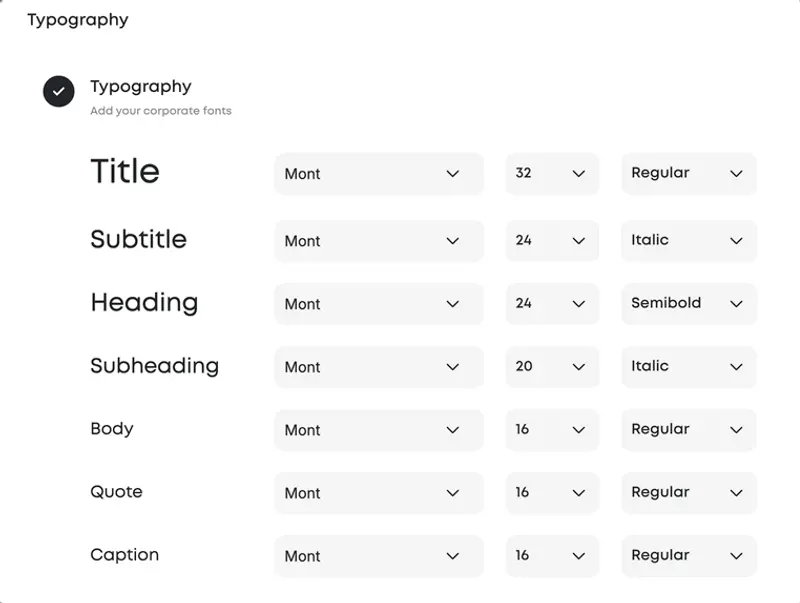This screenshot has width=800, height=603.
Task: Open the Body font weight dropdown
Action: point(688,430)
